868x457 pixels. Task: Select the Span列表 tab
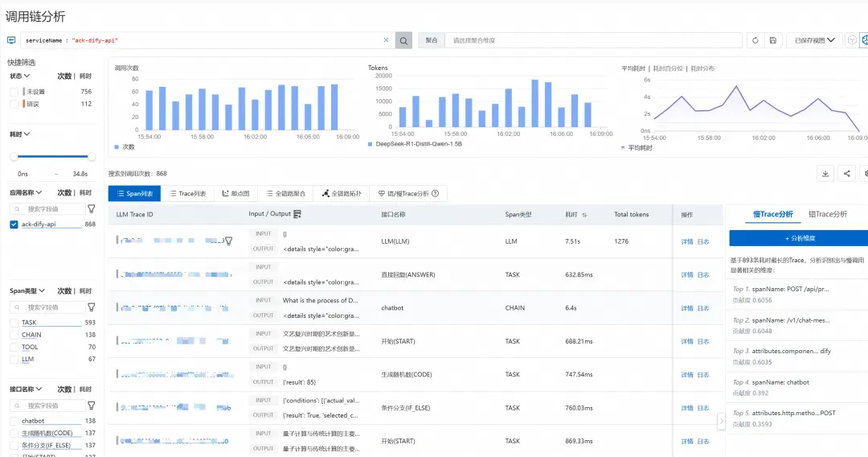(134, 193)
